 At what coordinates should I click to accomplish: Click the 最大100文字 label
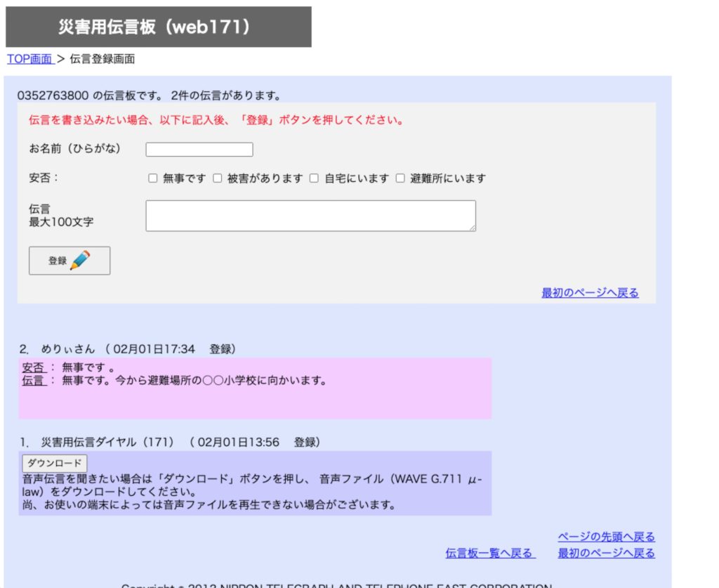pos(61,222)
